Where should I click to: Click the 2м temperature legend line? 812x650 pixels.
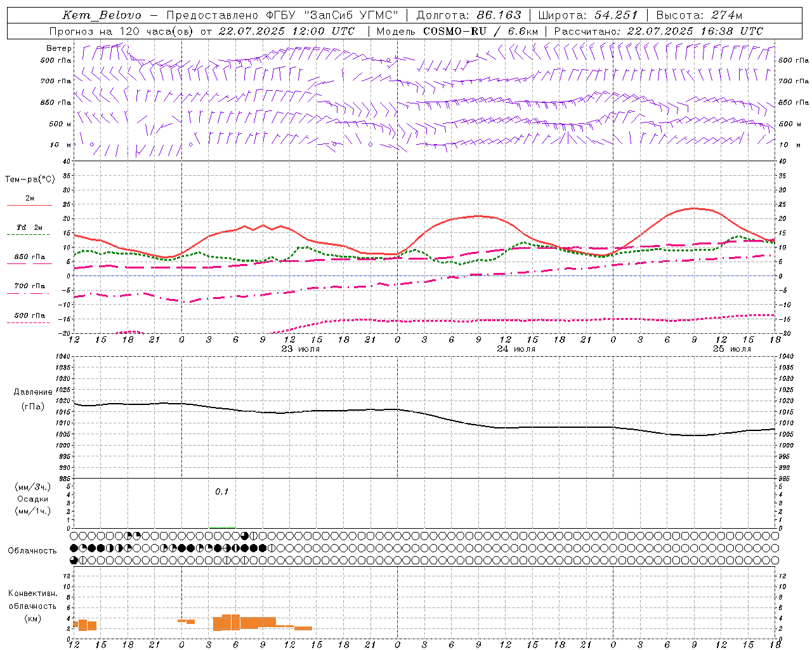(x=29, y=205)
